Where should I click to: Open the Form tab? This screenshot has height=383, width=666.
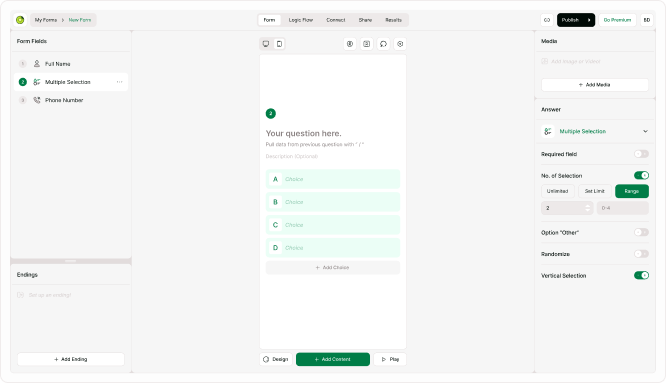click(x=269, y=20)
